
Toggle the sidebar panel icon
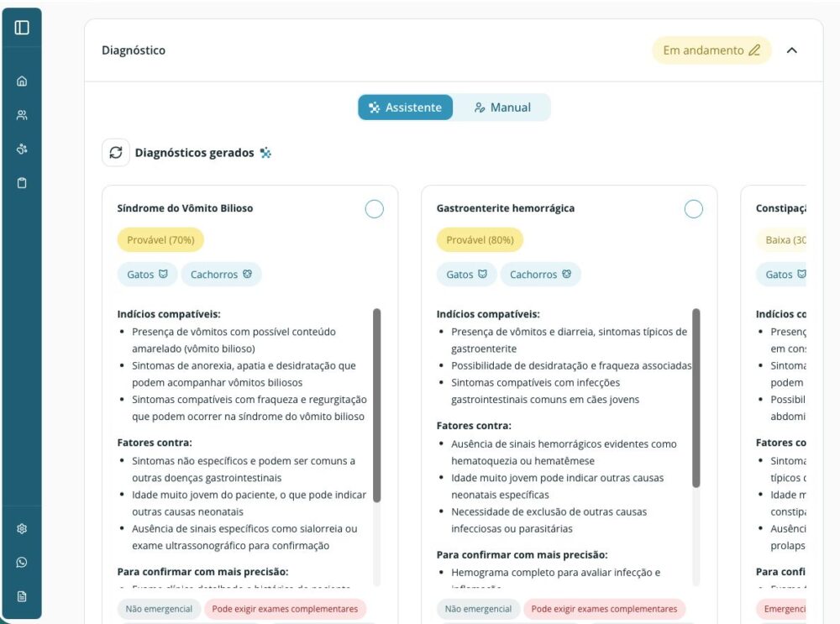click(22, 28)
